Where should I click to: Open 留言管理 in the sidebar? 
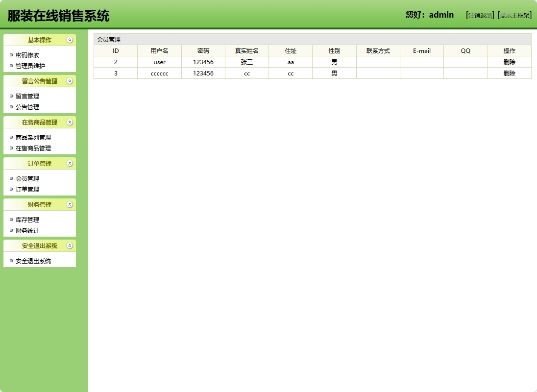click(27, 96)
